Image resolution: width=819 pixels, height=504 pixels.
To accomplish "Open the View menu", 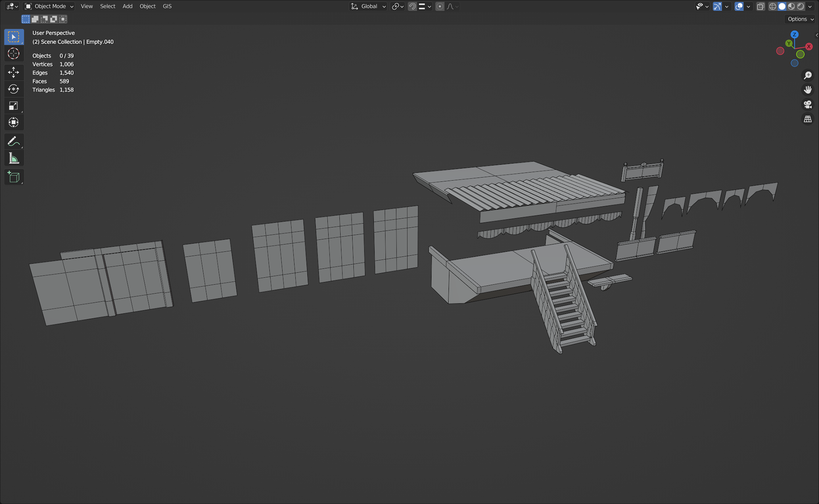I will point(87,6).
